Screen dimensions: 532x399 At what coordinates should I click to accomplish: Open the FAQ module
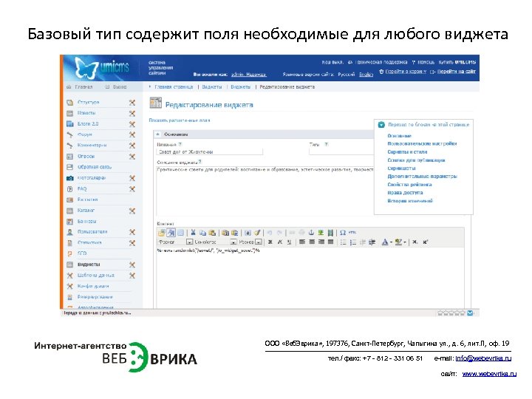pyautogui.click(x=82, y=188)
